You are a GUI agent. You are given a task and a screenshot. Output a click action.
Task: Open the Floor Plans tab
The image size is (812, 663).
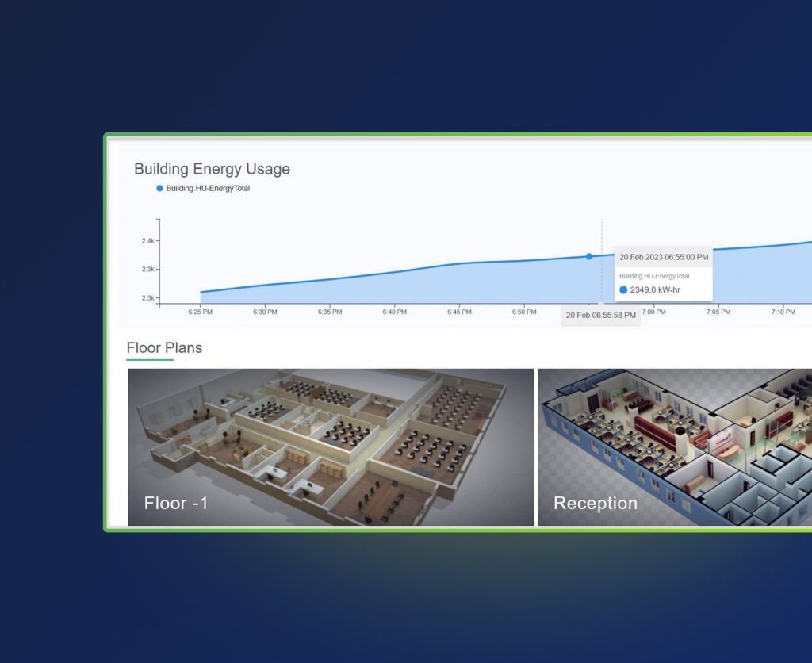point(164,348)
